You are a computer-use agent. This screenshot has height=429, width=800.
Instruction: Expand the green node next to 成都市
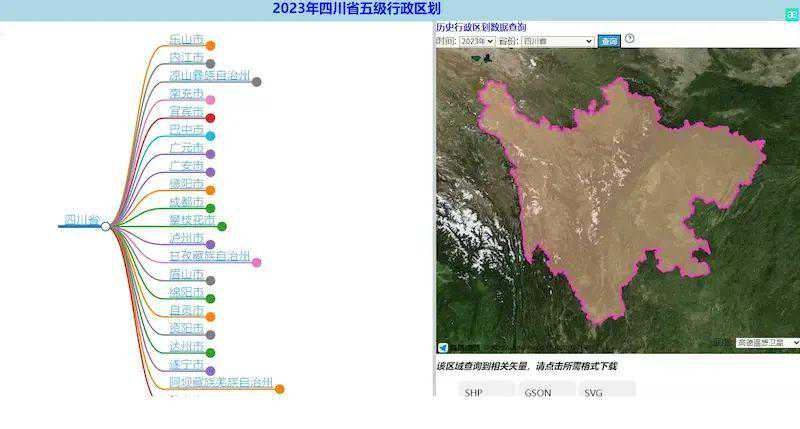[x=210, y=208]
